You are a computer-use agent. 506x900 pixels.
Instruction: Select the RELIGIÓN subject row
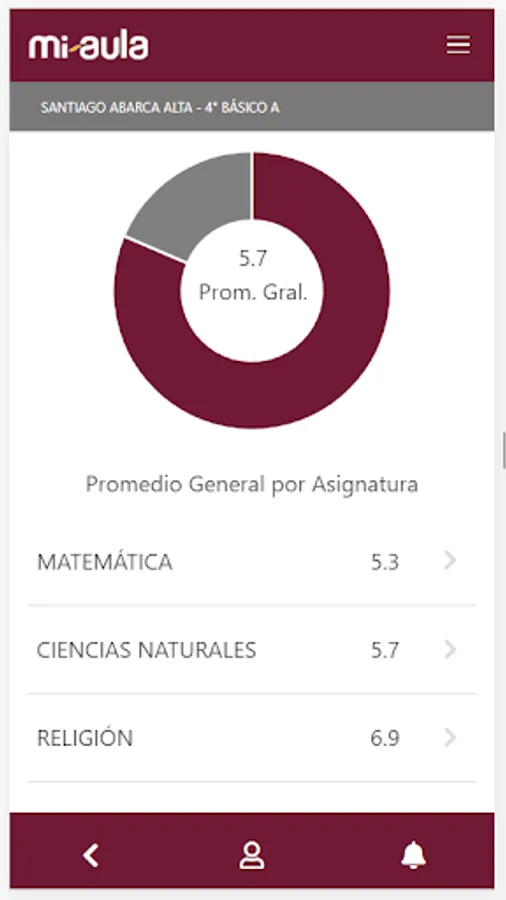pyautogui.click(x=252, y=738)
